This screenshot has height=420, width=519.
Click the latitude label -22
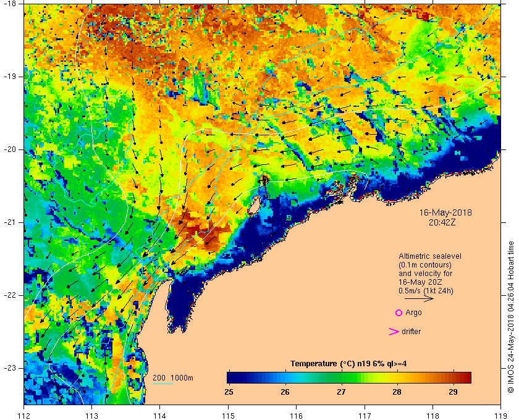pos(10,295)
